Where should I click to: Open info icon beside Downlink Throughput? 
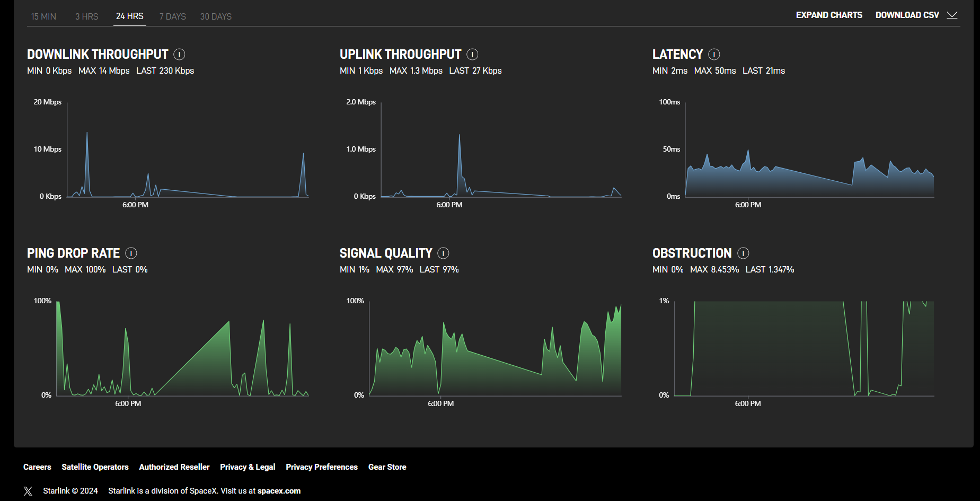pos(179,55)
